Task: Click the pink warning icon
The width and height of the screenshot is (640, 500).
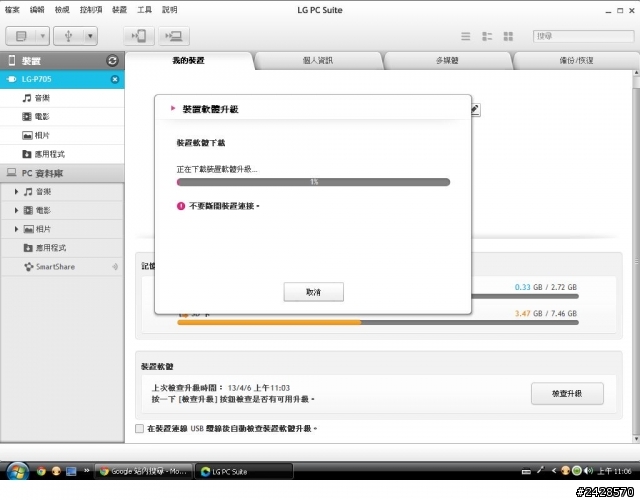Action: tap(181, 206)
